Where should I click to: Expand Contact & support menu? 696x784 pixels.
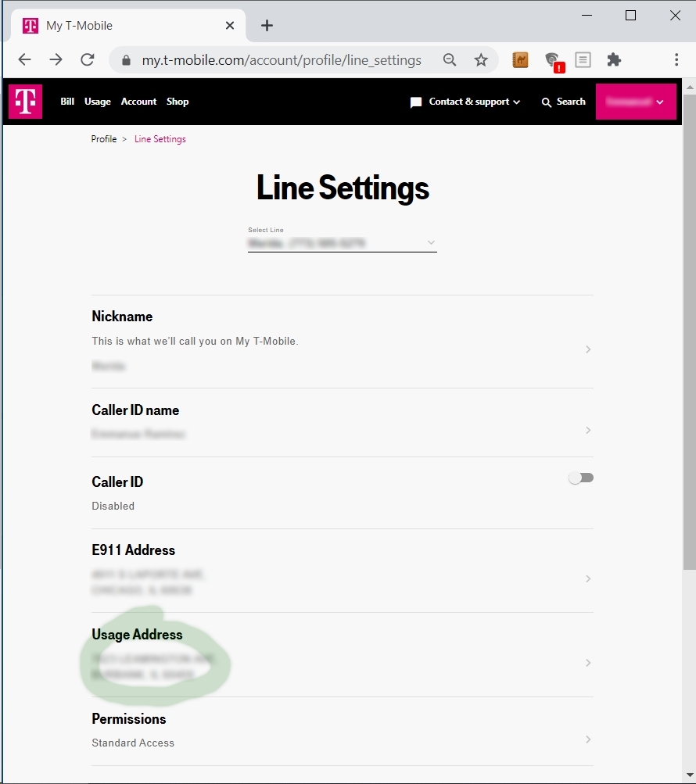[x=465, y=102]
